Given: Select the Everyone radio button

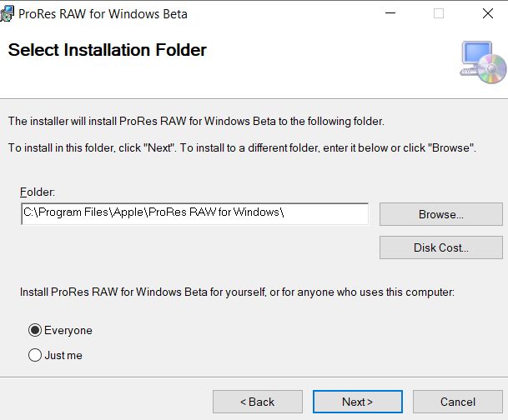Looking at the screenshot, I should (x=35, y=330).
